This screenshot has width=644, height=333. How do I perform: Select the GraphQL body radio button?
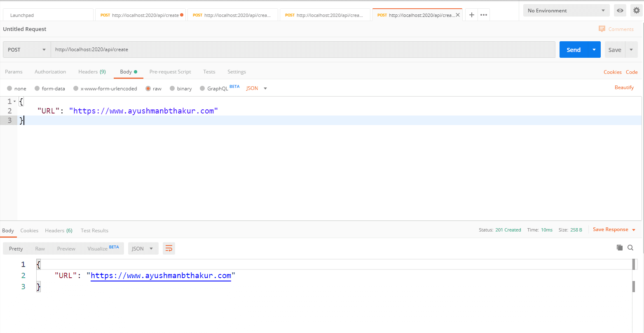tap(202, 88)
